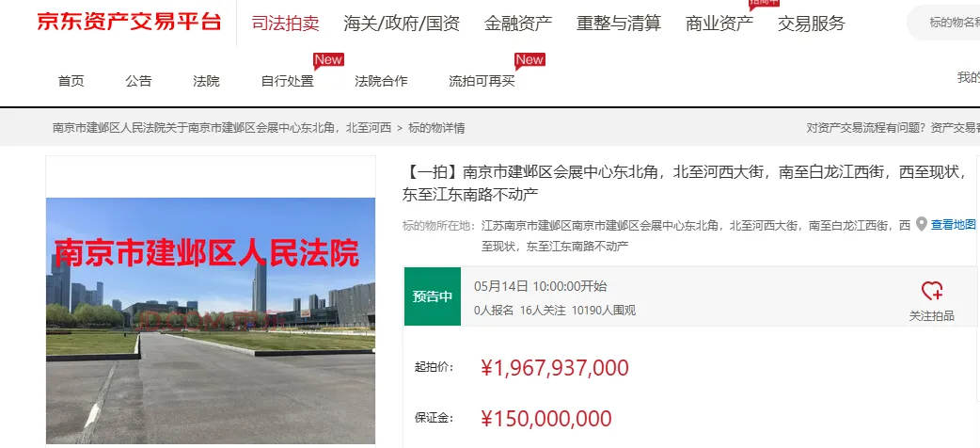Click the 法院 sub-navigation link
Viewport: 980px width, 448px height.
[x=206, y=81]
